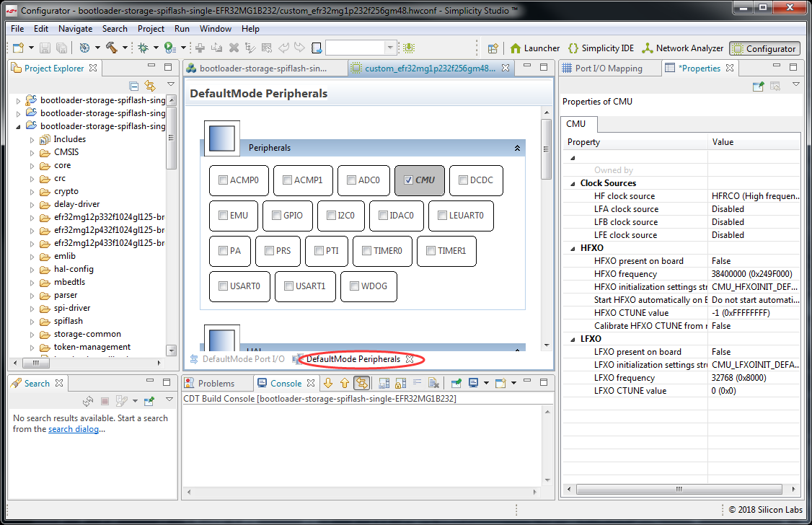Image resolution: width=812 pixels, height=525 pixels.
Task: Collapse the HFXO property group
Action: 573,248
